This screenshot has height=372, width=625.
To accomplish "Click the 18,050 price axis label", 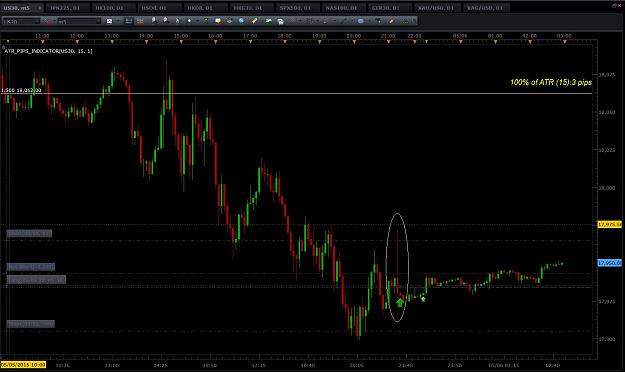I will pyautogui.click(x=607, y=112).
